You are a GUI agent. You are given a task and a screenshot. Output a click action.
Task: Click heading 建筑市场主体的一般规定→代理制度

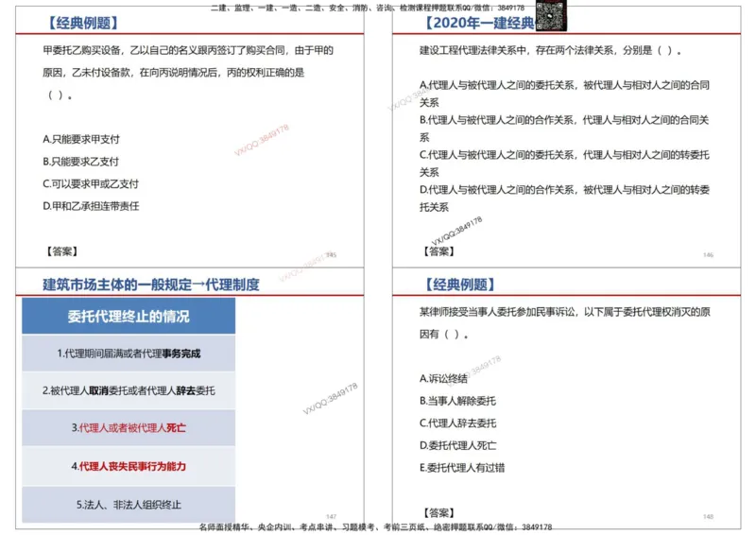click(x=151, y=285)
